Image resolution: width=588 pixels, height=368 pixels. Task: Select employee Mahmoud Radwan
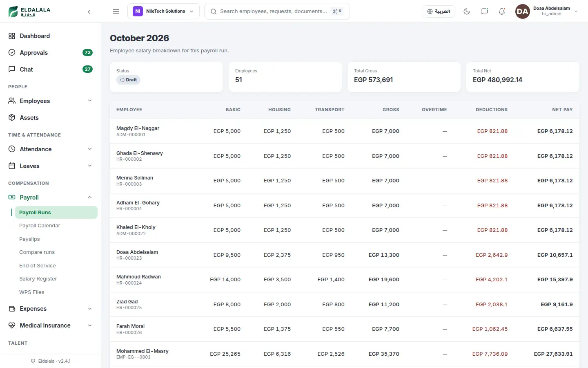click(138, 277)
